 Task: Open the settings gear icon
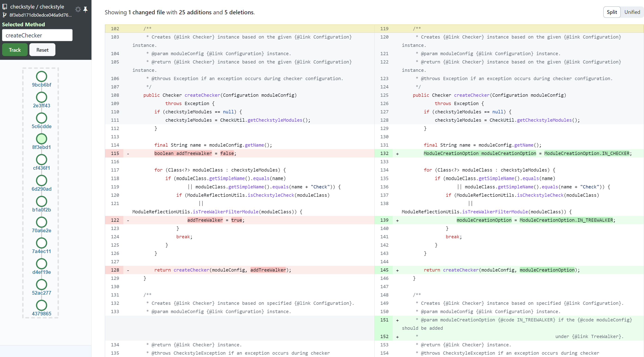click(x=78, y=9)
